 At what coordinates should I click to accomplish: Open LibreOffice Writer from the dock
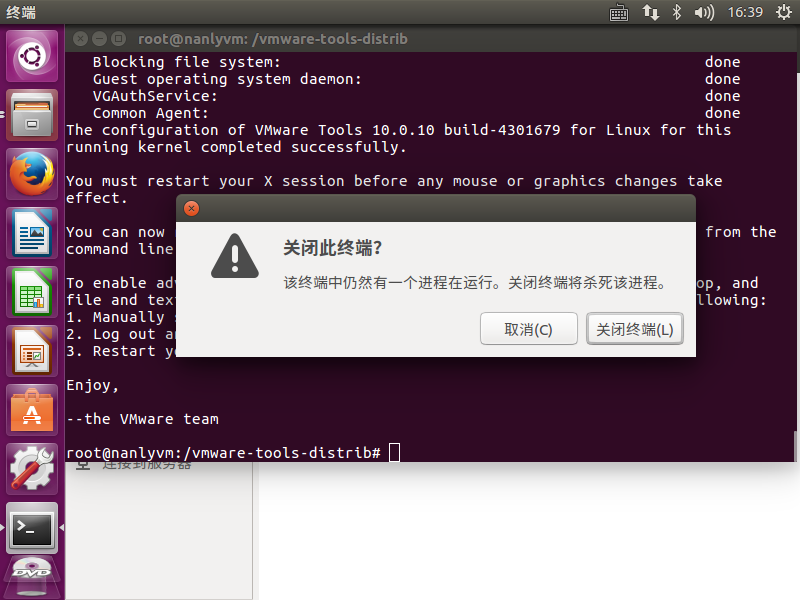32,233
